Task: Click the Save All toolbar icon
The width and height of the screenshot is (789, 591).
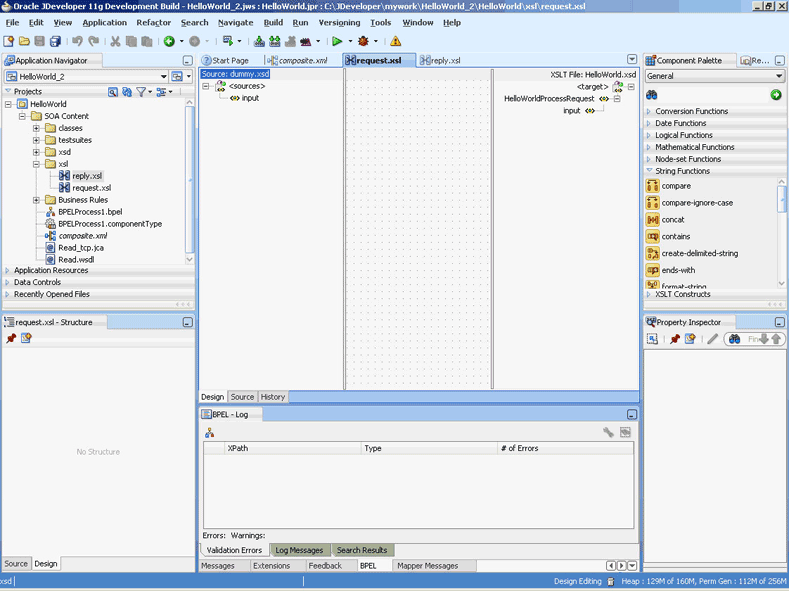Action: coord(55,41)
